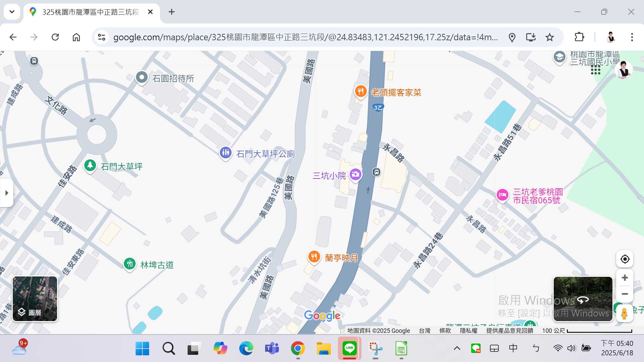Select the 蘭亭映月 restaurant marker

point(314,256)
